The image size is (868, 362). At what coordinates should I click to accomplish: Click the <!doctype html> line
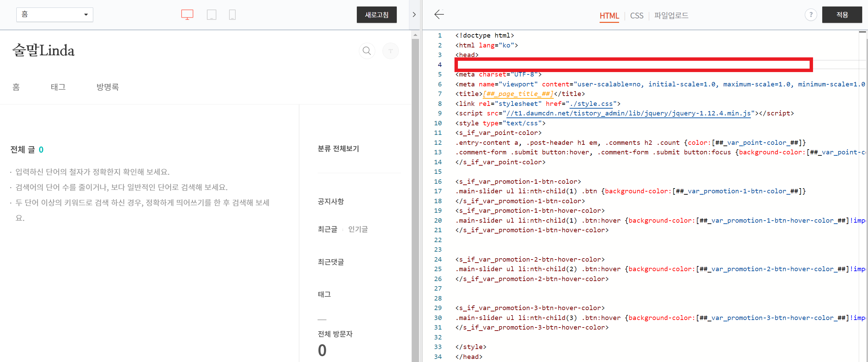coord(485,36)
